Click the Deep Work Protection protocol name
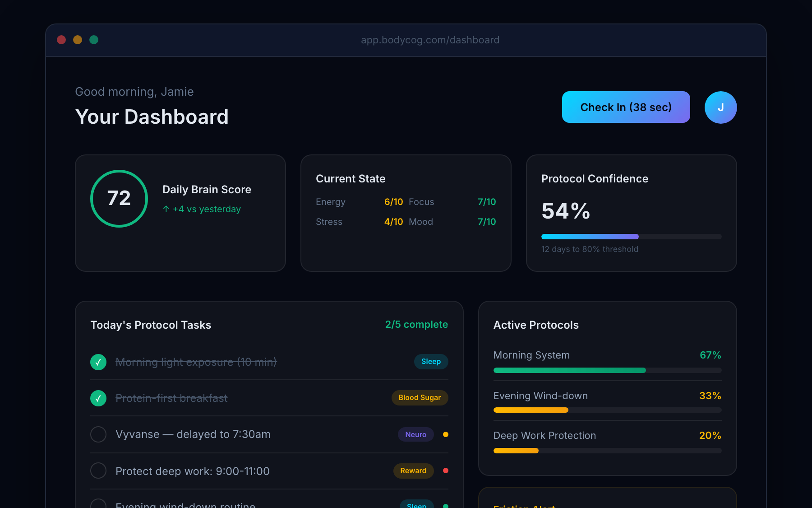 [544, 435]
